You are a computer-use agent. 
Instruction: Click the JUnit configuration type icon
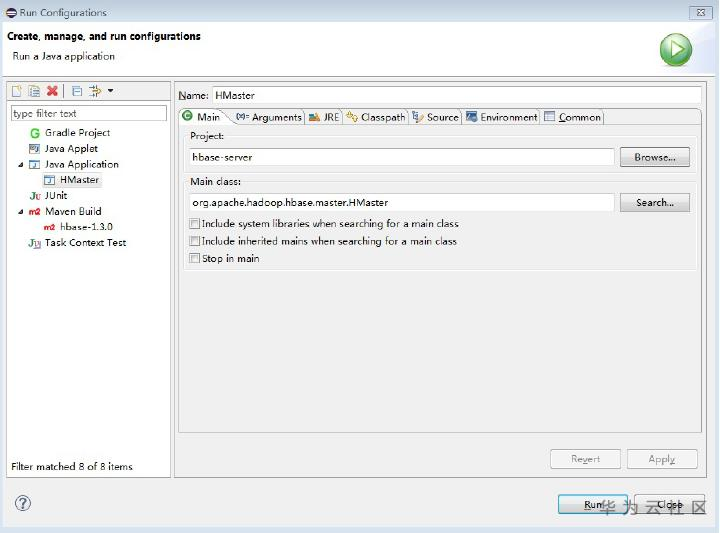35,196
